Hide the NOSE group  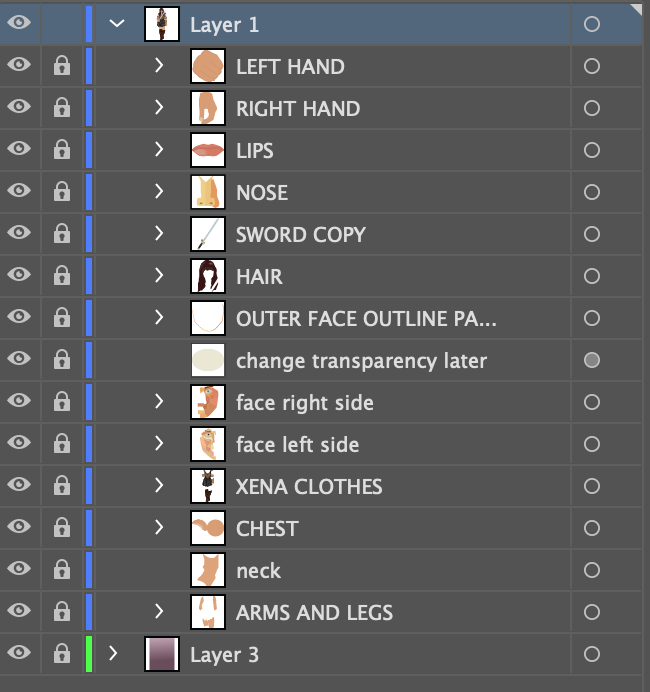pos(19,190)
